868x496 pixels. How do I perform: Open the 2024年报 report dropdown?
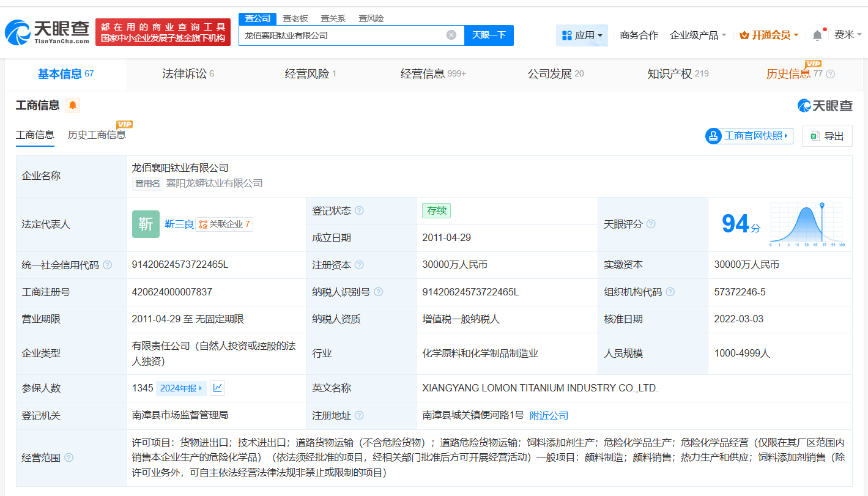181,388
